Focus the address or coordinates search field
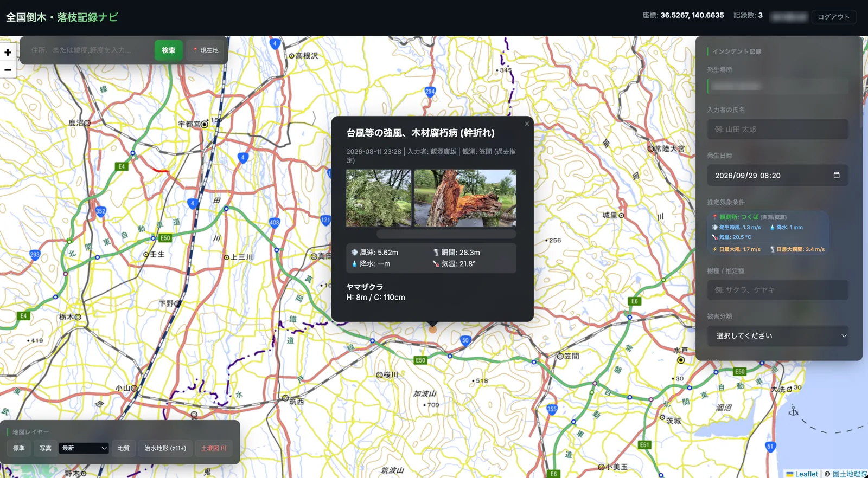Screen dimensions: 868x478 point(90,50)
